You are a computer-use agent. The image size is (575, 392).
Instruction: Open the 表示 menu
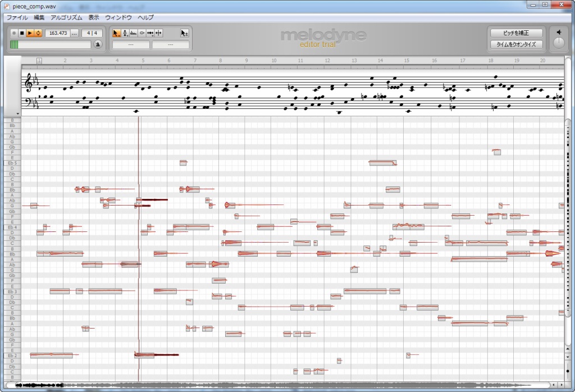(94, 17)
